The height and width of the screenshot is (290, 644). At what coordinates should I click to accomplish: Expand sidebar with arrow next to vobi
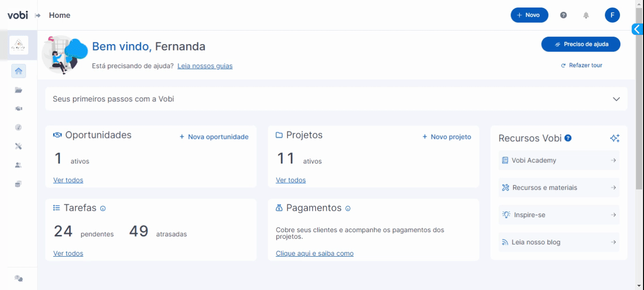(38, 16)
